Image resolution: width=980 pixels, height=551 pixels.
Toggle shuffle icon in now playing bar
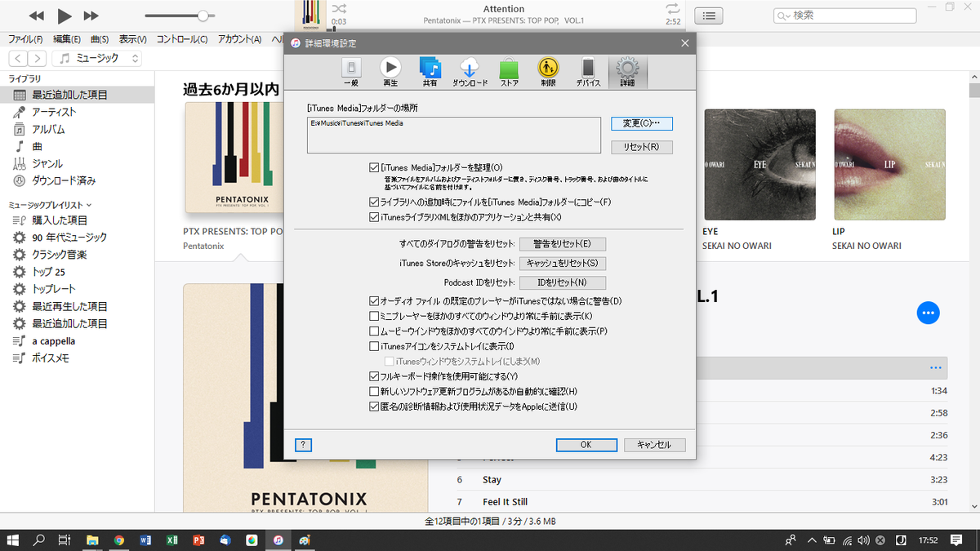[339, 8]
